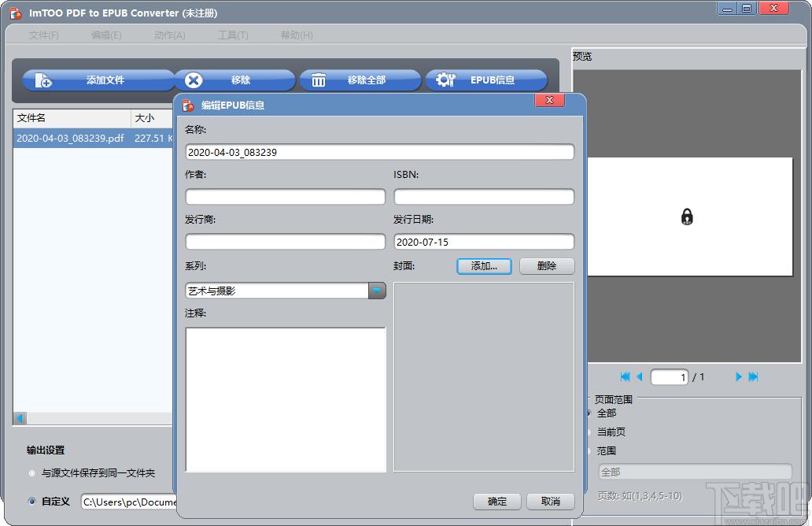Click the custom output path field
This screenshot has width=812, height=526.
tap(128, 502)
